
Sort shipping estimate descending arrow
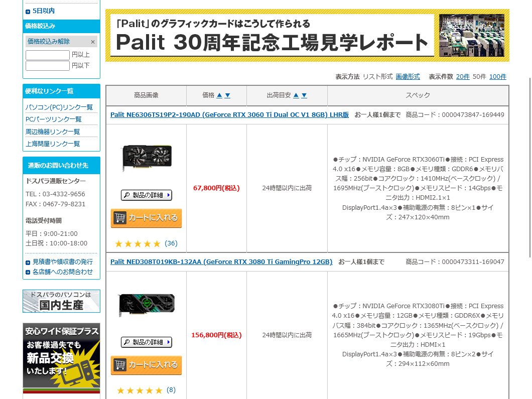click(304, 95)
